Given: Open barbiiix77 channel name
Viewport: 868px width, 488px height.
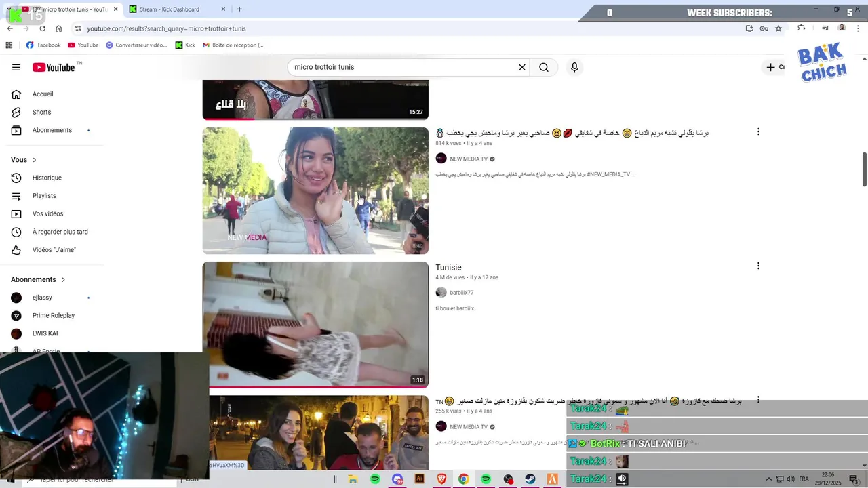Looking at the screenshot, I should pyautogui.click(x=462, y=293).
